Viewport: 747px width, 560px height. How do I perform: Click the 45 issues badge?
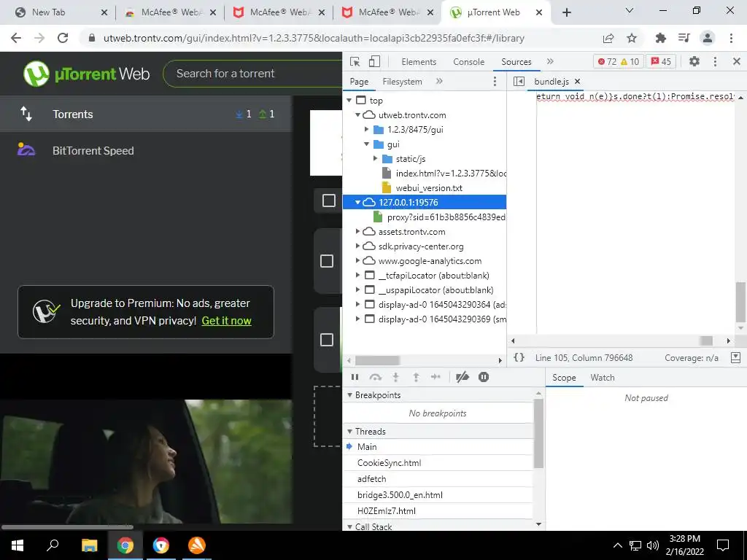point(661,61)
